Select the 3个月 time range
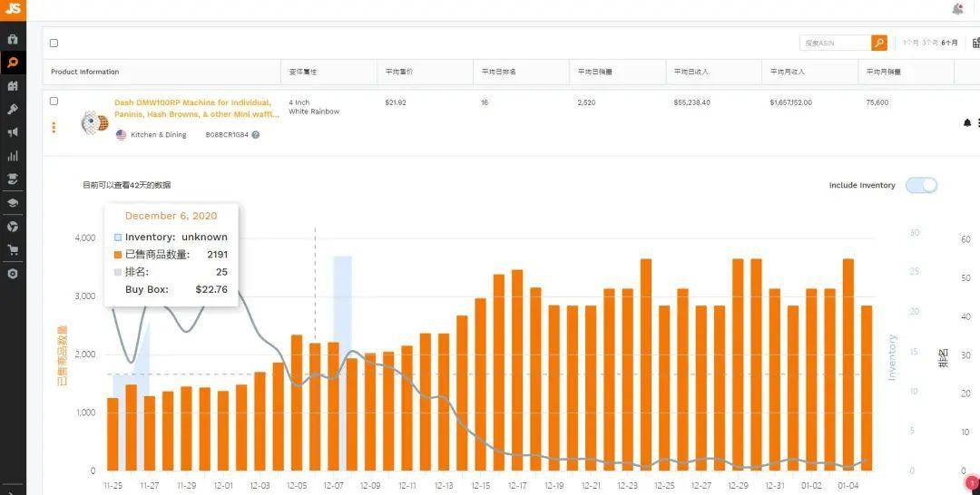This screenshot has height=495, width=980. [x=930, y=44]
